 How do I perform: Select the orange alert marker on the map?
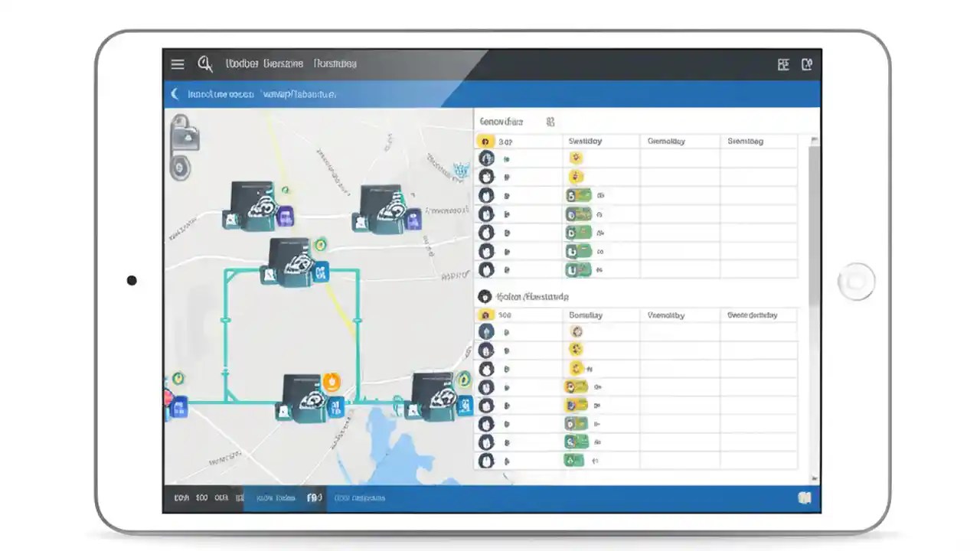coord(332,382)
